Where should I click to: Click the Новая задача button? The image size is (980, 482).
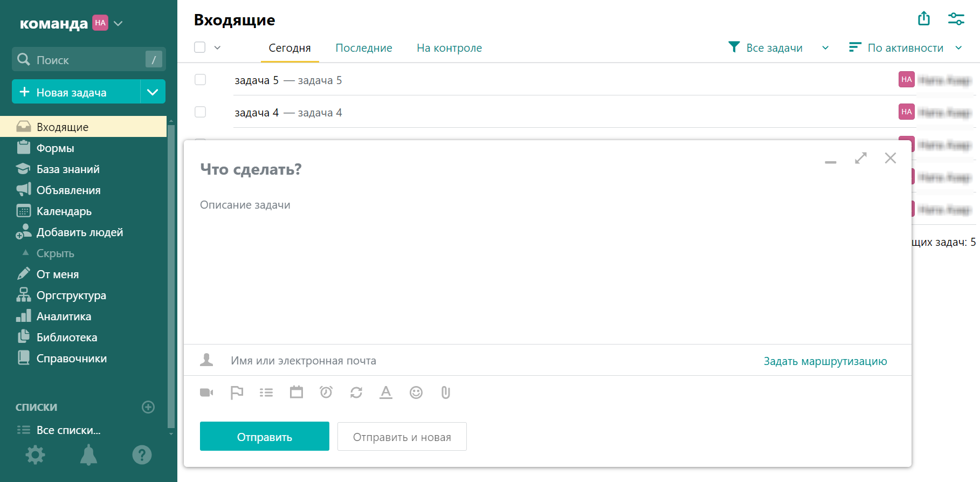pyautogui.click(x=76, y=92)
